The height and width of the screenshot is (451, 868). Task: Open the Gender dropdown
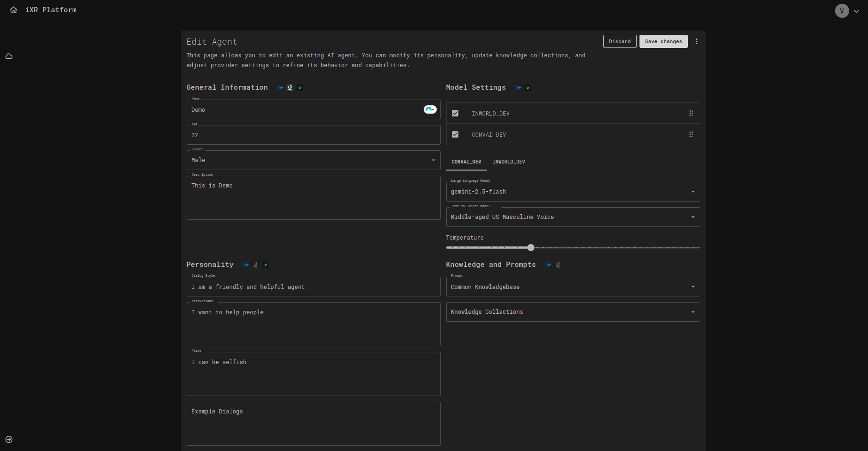[x=313, y=160]
